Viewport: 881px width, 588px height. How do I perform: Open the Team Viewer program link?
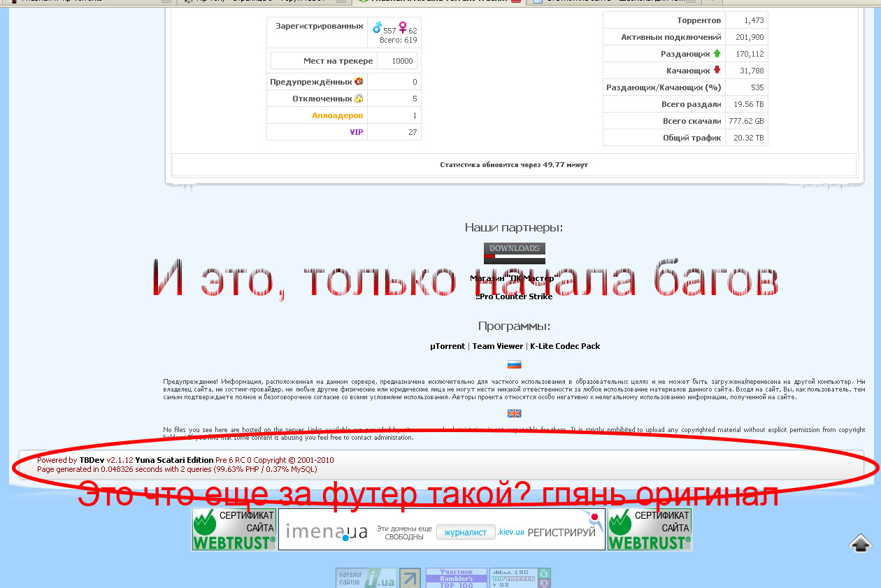point(498,346)
